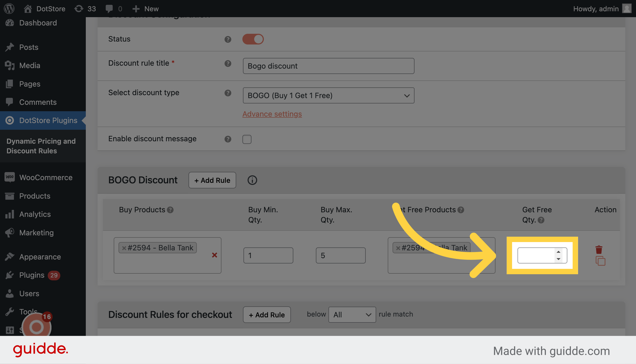Toggle the Status switch off
636x364 pixels.
[253, 39]
